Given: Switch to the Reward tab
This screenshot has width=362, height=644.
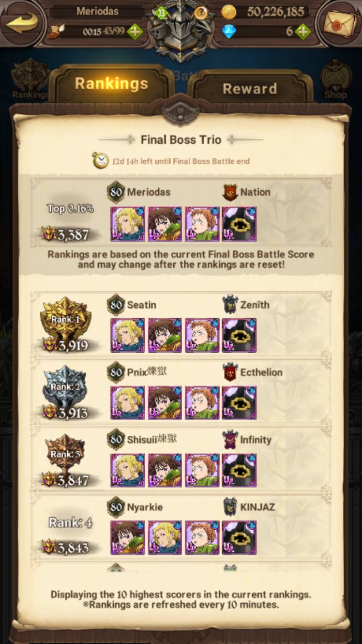Looking at the screenshot, I should coord(249,89).
